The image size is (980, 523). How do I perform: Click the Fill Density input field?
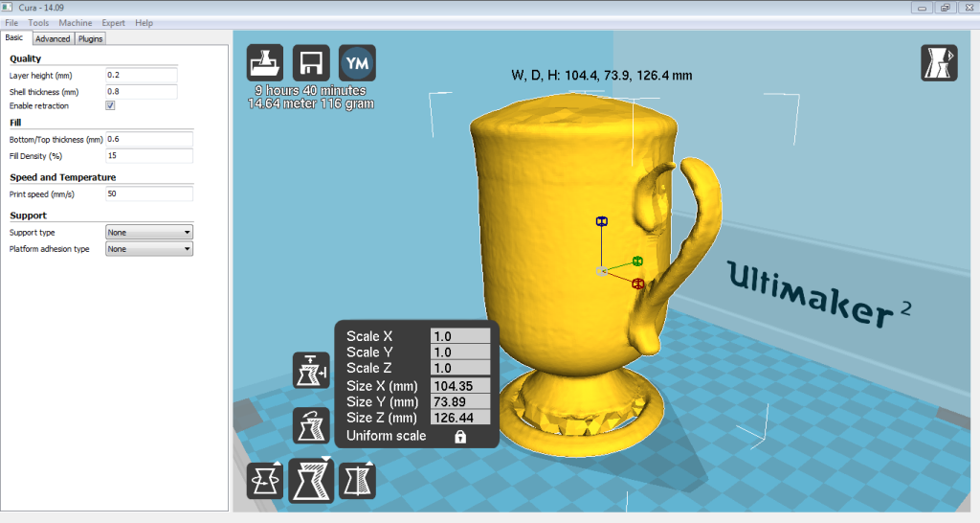tap(148, 156)
